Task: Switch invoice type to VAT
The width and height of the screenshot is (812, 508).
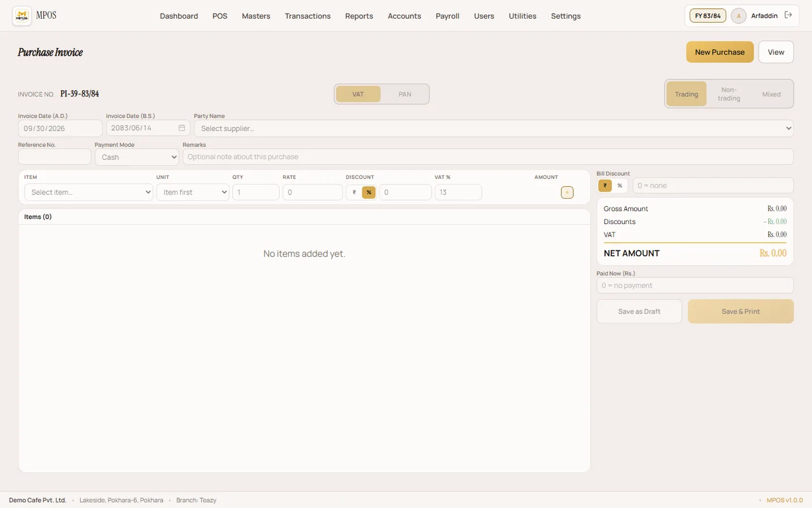Action: click(x=358, y=94)
